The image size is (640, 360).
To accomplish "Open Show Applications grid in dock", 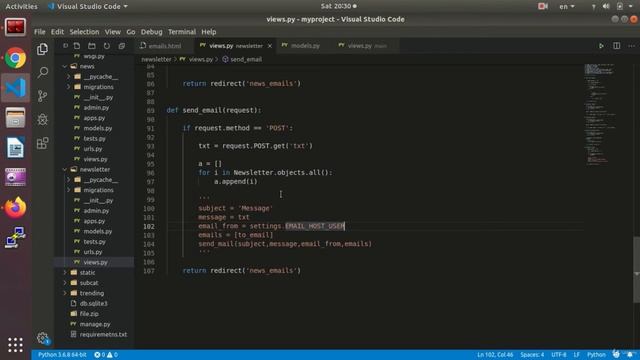I will [16, 345].
